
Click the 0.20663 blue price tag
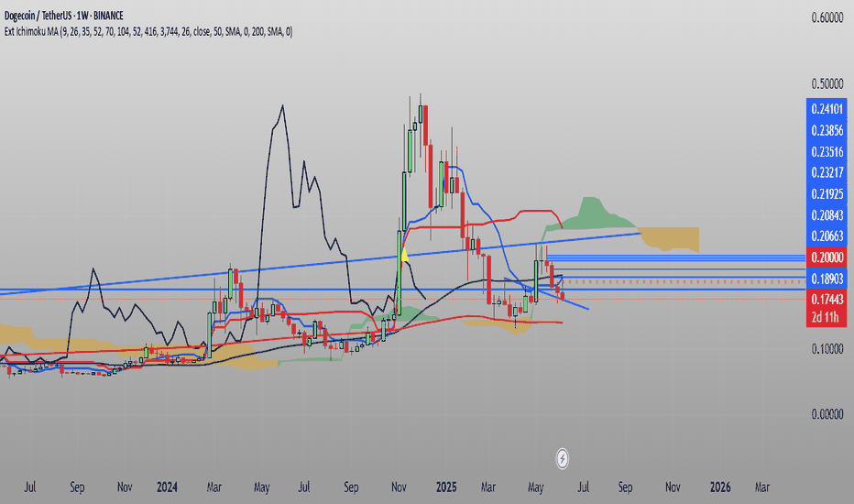827,236
